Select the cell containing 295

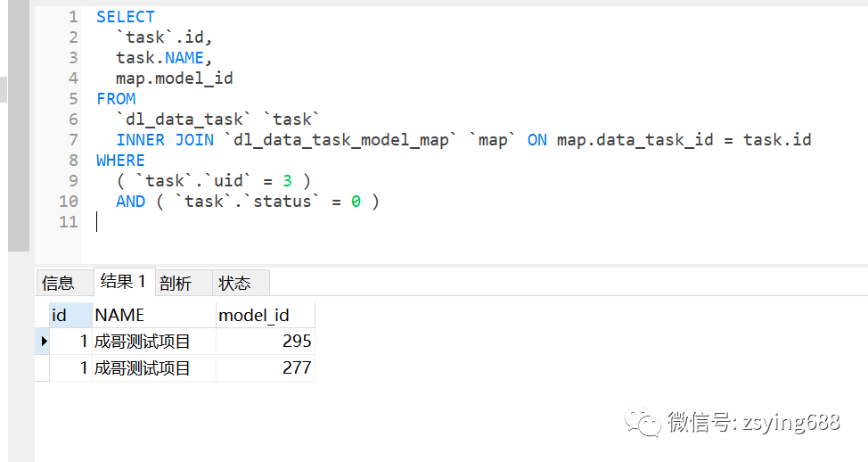tap(266, 341)
